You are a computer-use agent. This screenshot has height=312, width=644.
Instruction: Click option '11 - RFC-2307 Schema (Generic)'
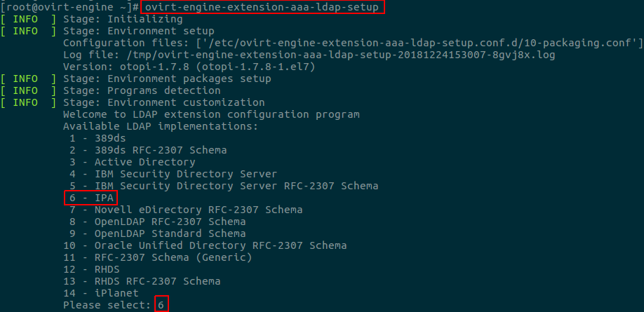pyautogui.click(x=158, y=257)
